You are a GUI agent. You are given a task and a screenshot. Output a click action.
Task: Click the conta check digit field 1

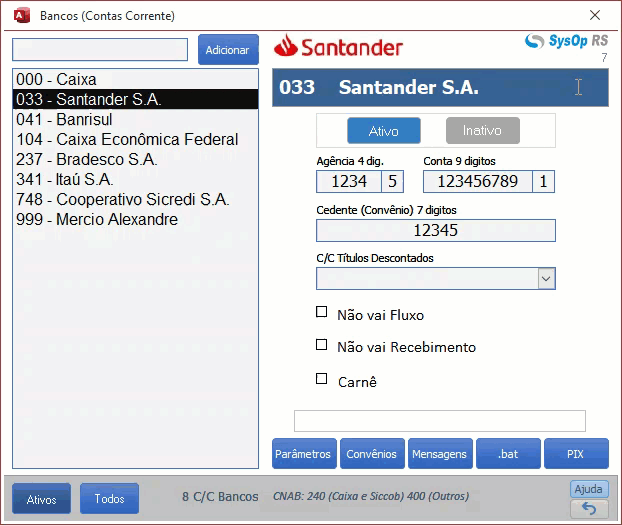point(543,182)
